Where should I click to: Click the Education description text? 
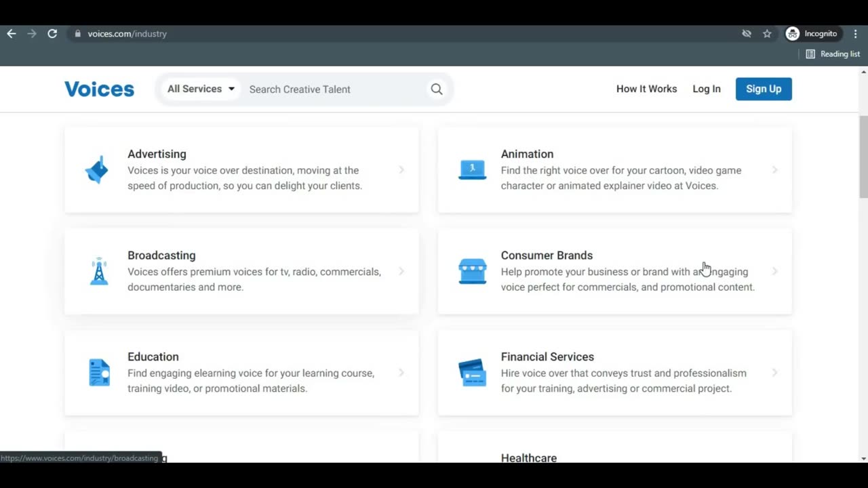pyautogui.click(x=251, y=380)
